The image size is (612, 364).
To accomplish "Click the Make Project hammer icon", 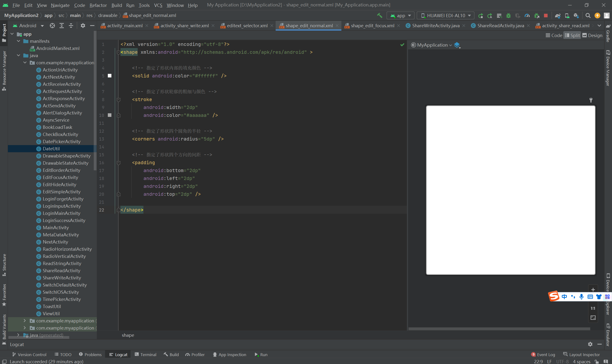I will click(379, 16).
